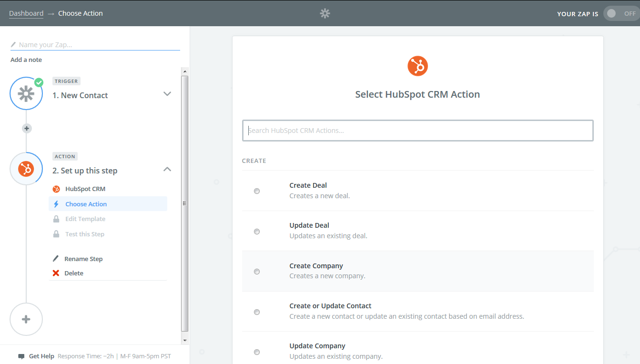Click Add a note link
The image size is (640, 364).
click(26, 60)
